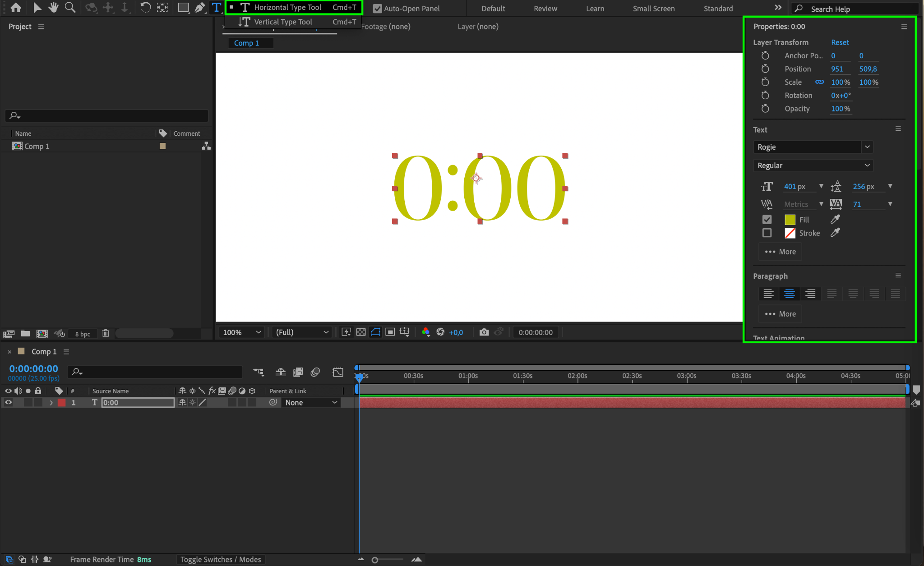The image size is (924, 566).
Task: Click Toggle Switches / Modes button
Action: [x=221, y=560]
